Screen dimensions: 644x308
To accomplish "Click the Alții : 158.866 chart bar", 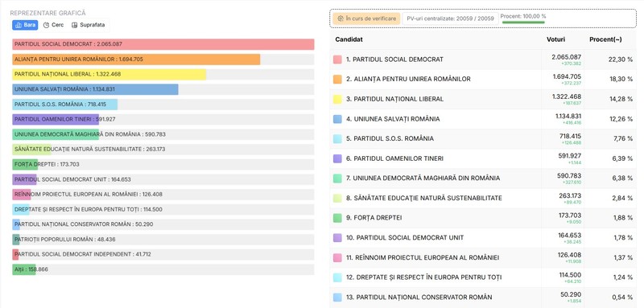I will 24,269.
